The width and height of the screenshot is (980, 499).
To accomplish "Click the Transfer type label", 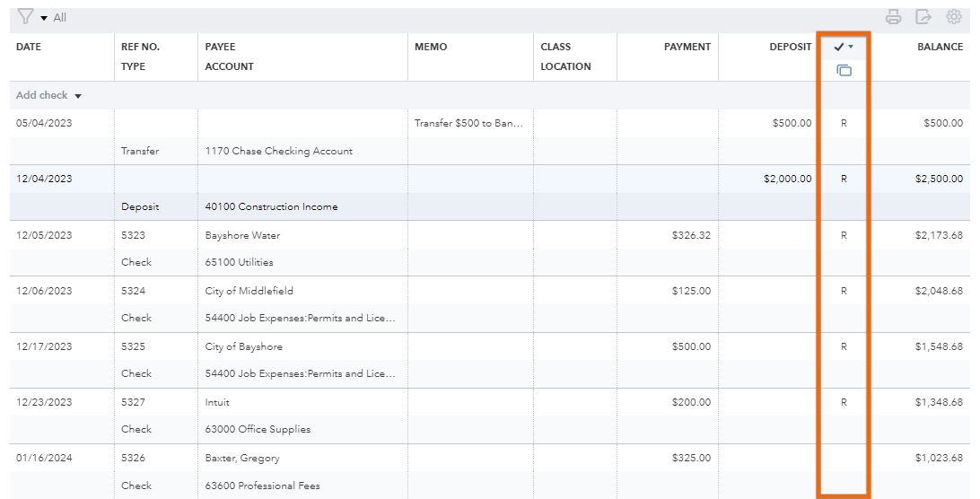I will tap(140, 151).
